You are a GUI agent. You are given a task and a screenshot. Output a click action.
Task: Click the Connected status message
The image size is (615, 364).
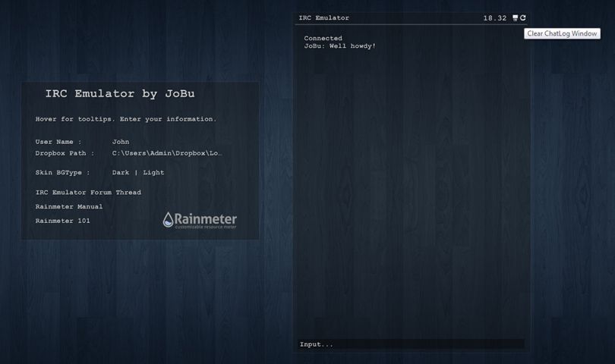(323, 39)
